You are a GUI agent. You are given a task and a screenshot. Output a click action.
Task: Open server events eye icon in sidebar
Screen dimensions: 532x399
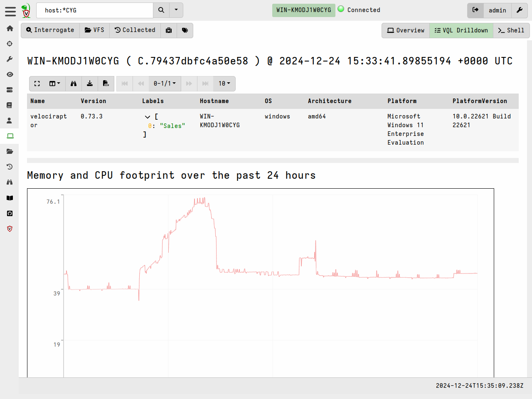tap(10, 74)
